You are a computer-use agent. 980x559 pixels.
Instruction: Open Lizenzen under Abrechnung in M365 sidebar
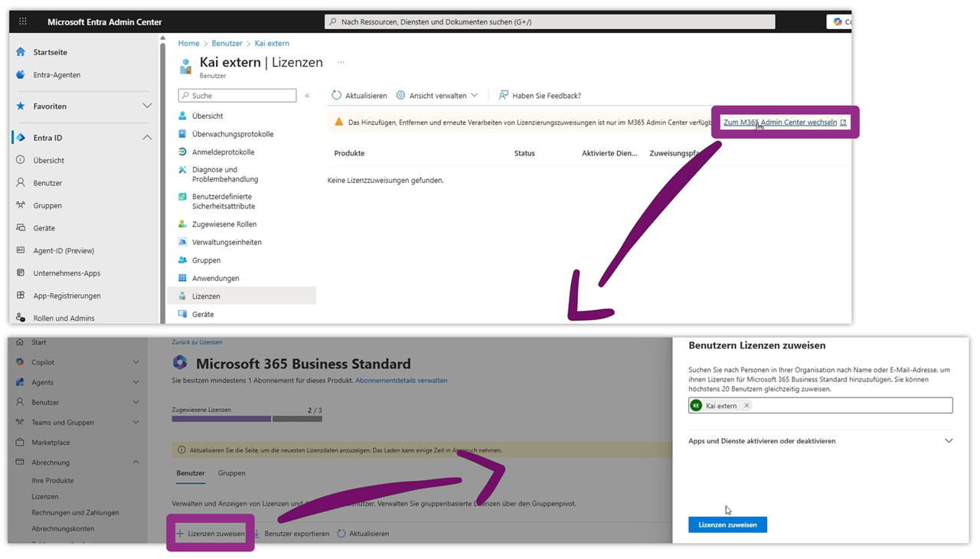[x=45, y=497]
